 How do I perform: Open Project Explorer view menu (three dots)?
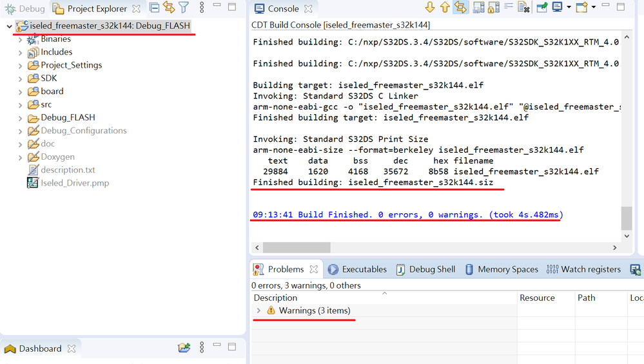click(x=202, y=7)
